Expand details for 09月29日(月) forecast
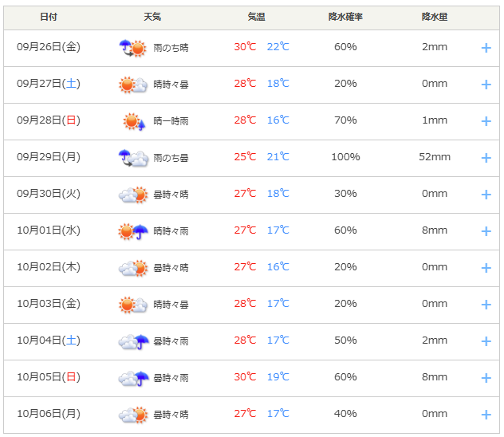 [x=486, y=158]
